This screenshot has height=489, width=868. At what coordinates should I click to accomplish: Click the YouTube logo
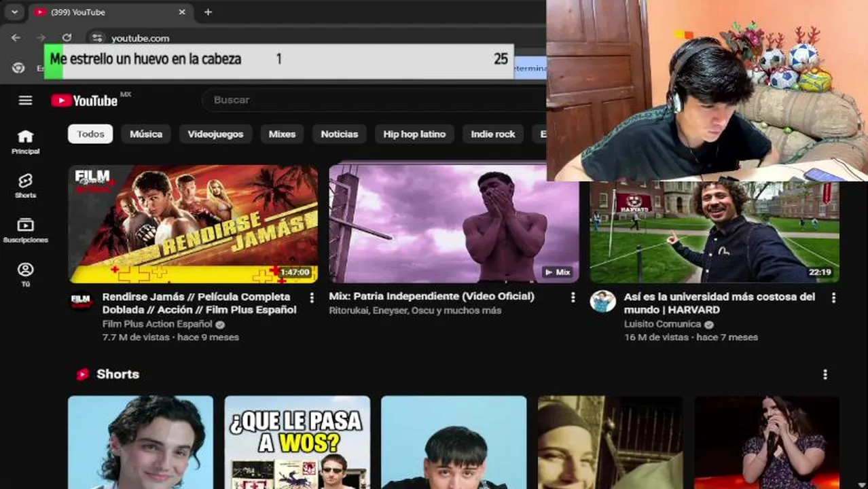click(x=85, y=101)
